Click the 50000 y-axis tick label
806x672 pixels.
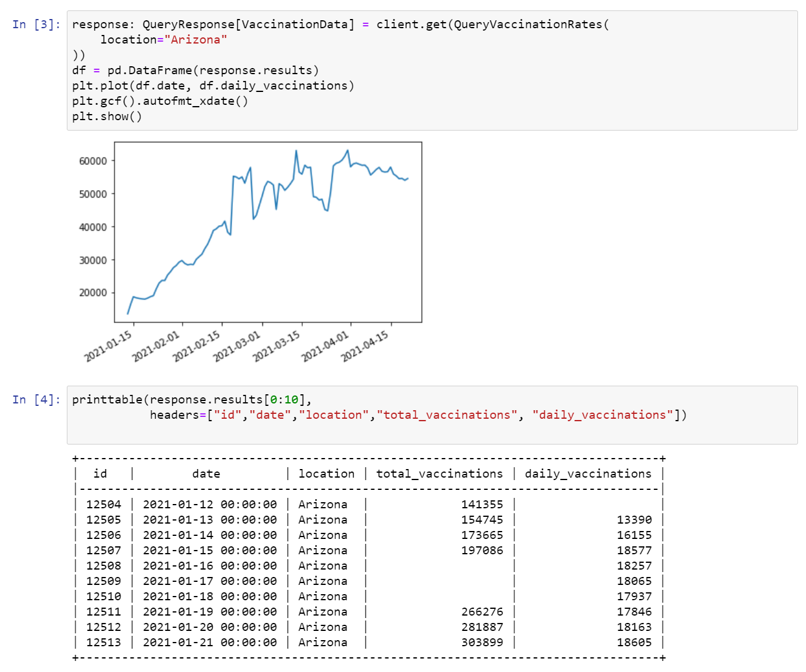point(93,194)
